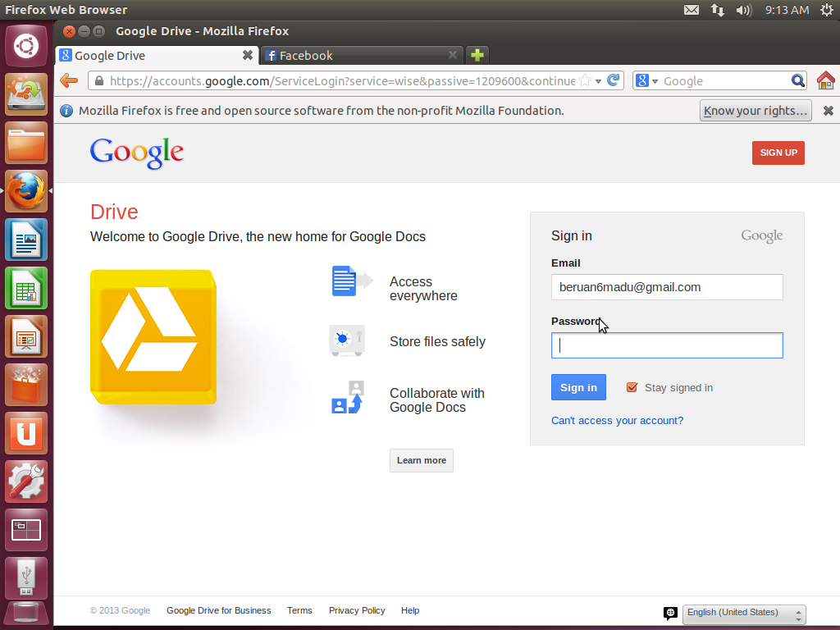
Task: Click the Email input field
Action: click(667, 287)
